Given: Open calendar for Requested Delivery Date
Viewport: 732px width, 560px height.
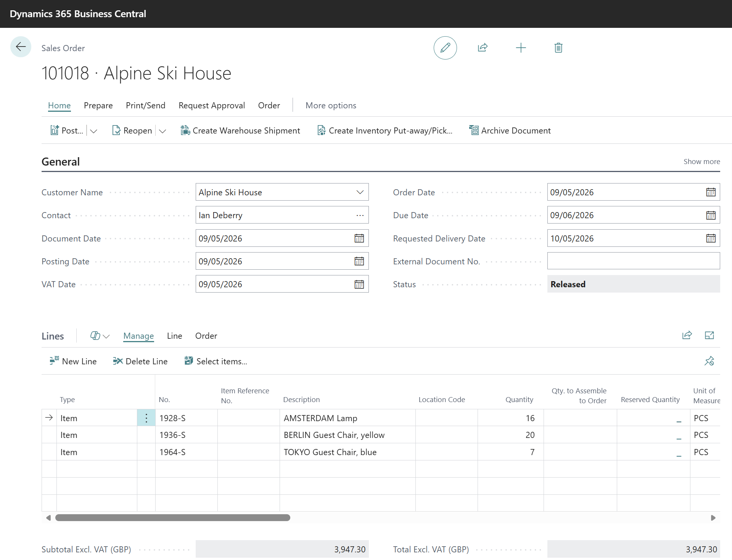Looking at the screenshot, I should tap(711, 238).
